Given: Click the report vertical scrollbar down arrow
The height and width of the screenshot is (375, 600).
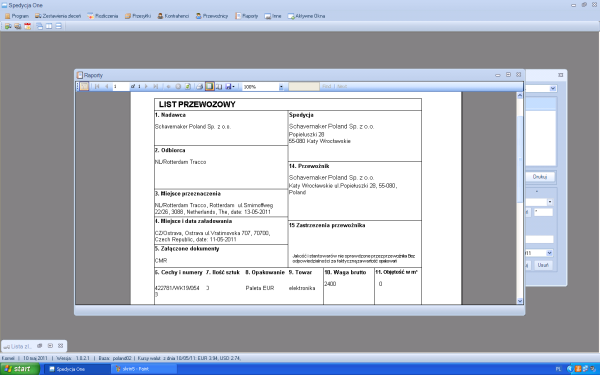Looking at the screenshot, I should 520,301.
